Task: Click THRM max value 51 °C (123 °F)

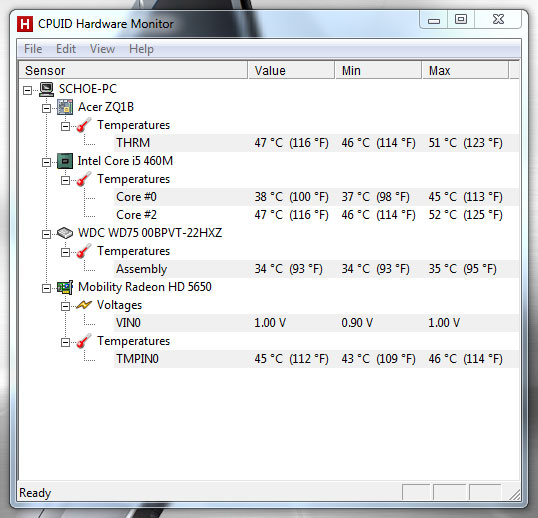Action: 466,143
